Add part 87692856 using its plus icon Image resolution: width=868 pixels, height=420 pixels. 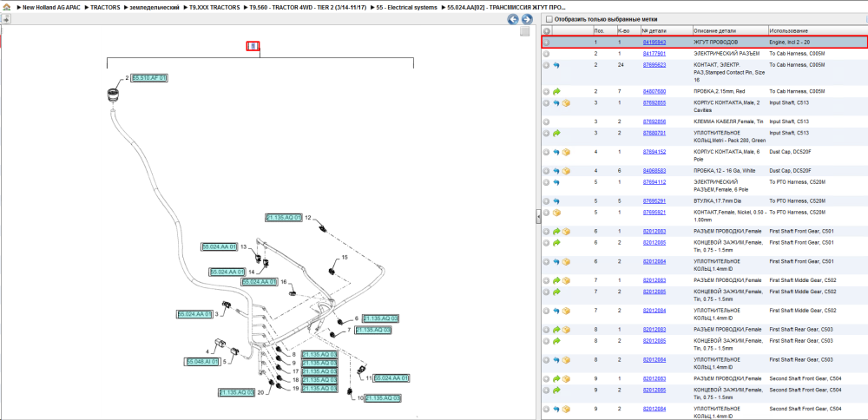(546, 121)
